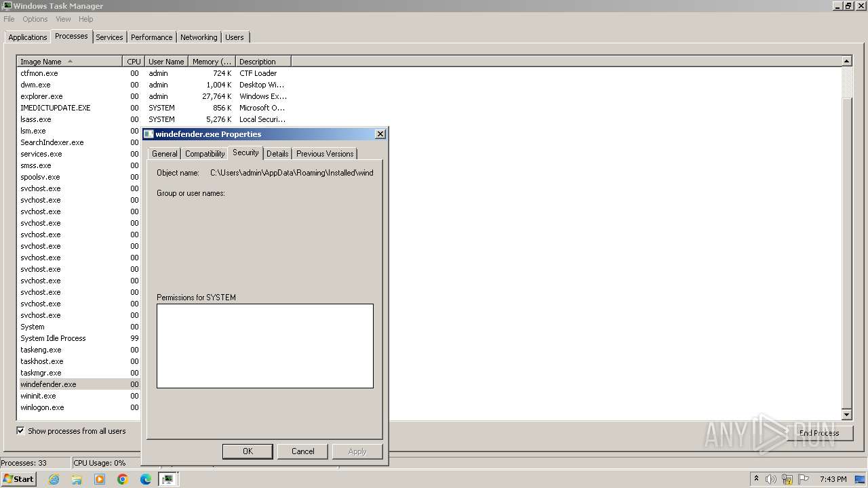Sort by the Description column header

point(263,62)
